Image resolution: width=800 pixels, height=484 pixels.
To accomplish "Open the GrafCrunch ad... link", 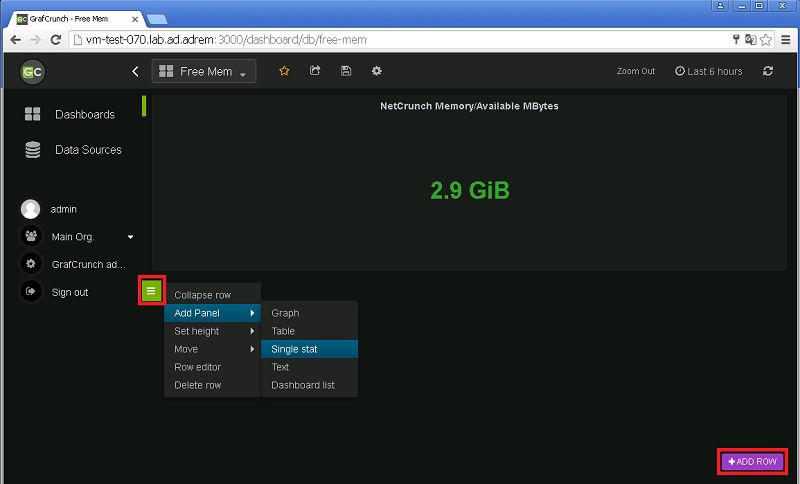I will point(88,264).
